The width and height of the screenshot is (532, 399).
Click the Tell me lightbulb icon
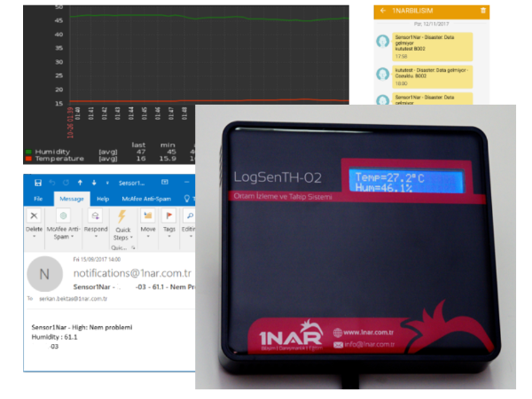(186, 199)
